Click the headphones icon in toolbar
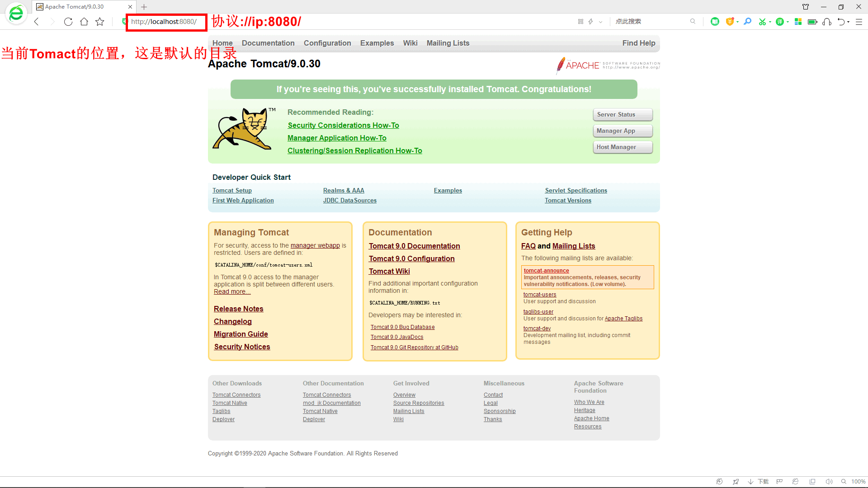Viewport: 868px width, 488px height. pyautogui.click(x=827, y=21)
